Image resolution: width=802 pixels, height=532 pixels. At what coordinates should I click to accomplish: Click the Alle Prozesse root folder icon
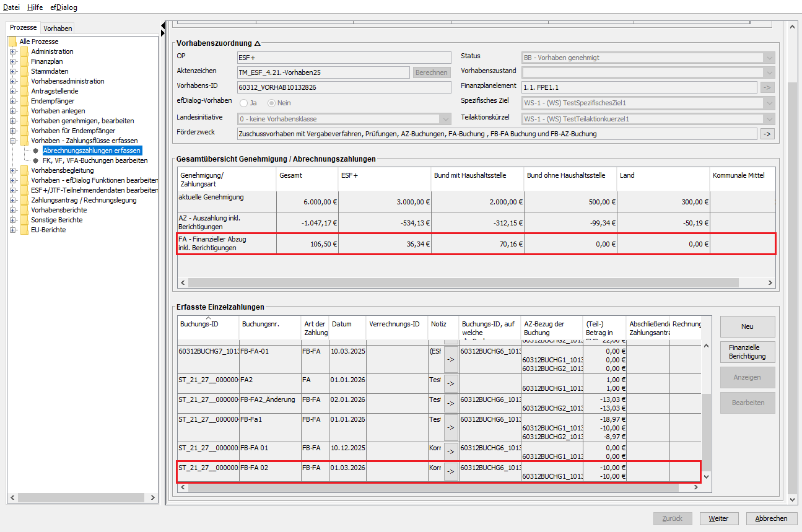(x=12, y=41)
